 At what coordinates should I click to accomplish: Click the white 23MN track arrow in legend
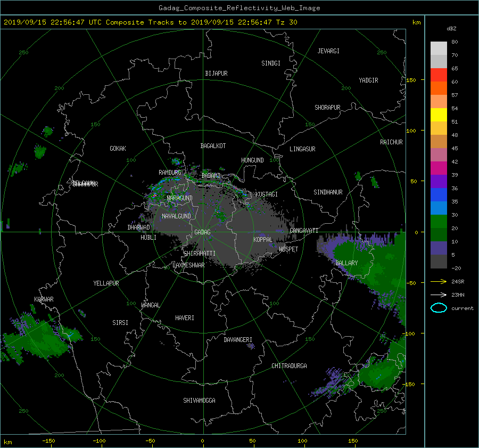tap(439, 295)
